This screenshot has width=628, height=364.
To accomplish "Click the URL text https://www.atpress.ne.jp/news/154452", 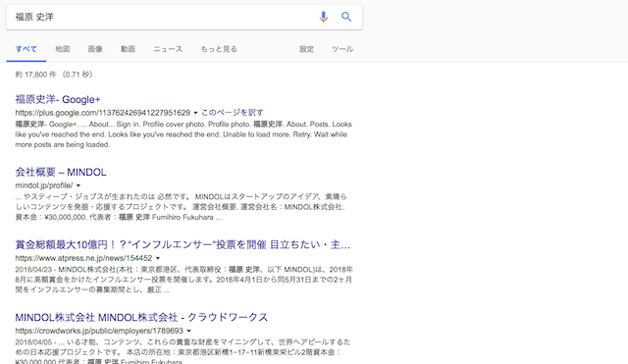I will [83, 258].
